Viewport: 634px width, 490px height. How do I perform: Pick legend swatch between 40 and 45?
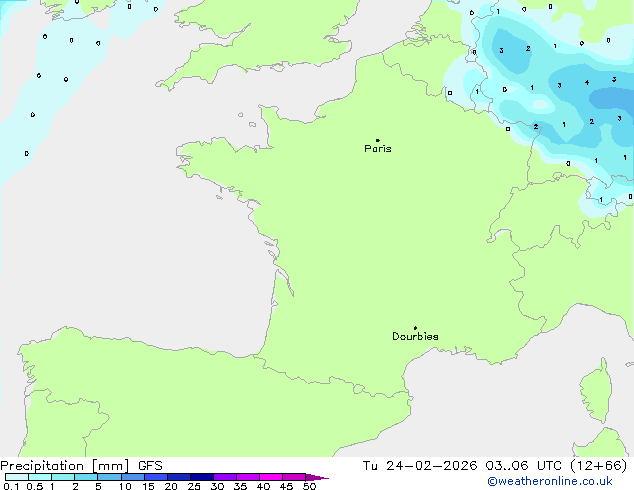click(x=271, y=477)
